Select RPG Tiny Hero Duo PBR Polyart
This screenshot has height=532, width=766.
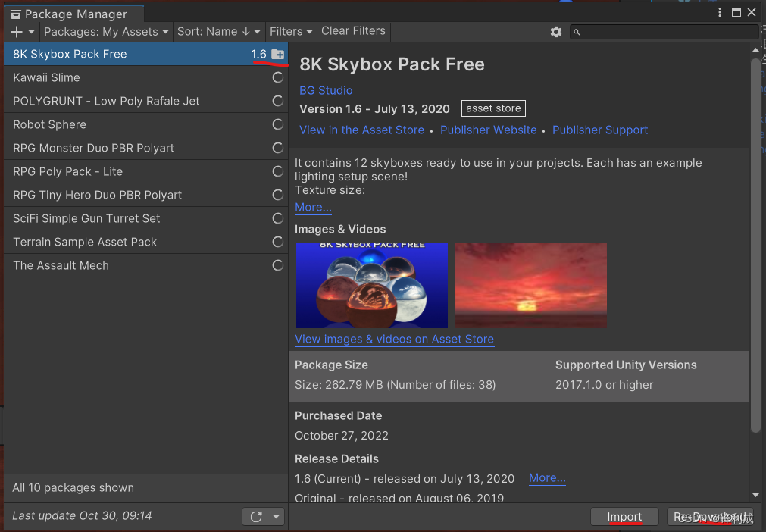pos(145,195)
